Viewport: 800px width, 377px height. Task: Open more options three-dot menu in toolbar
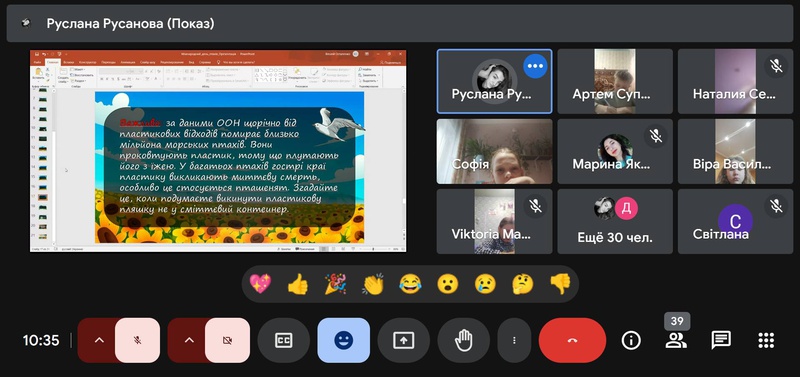514,340
